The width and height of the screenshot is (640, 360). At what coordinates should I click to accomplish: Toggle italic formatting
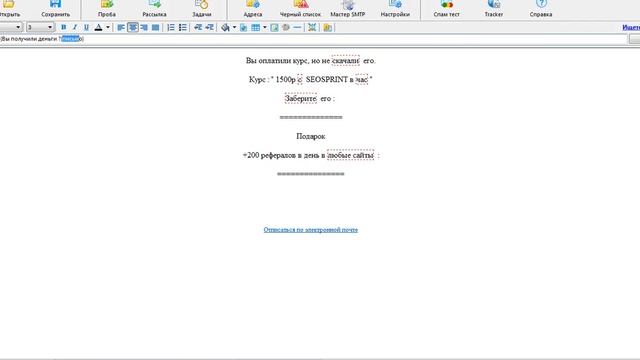tap(75, 27)
